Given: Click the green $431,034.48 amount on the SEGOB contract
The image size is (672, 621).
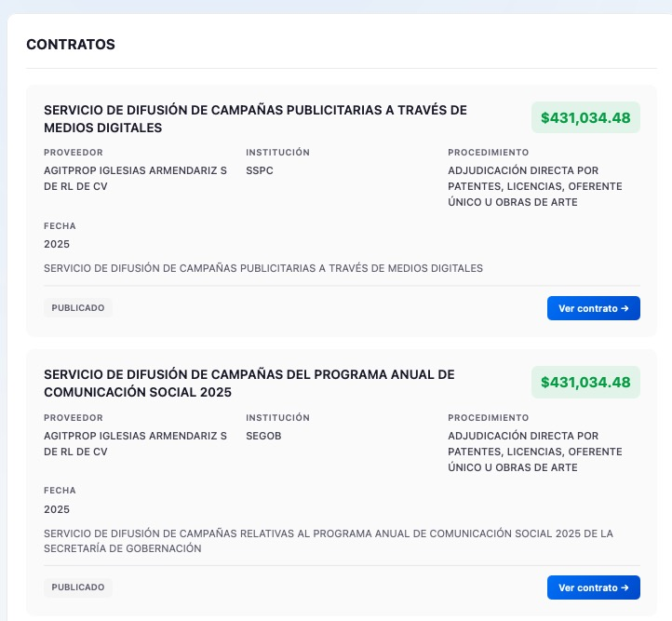Looking at the screenshot, I should 585,383.
